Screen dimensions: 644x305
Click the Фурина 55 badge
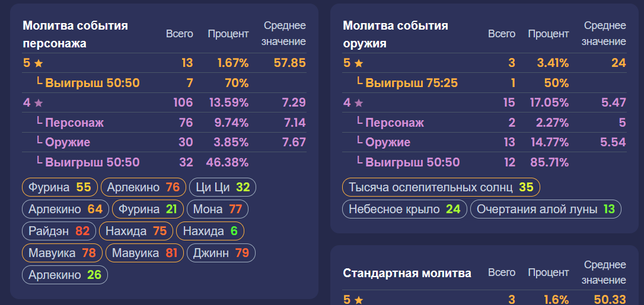60,187
